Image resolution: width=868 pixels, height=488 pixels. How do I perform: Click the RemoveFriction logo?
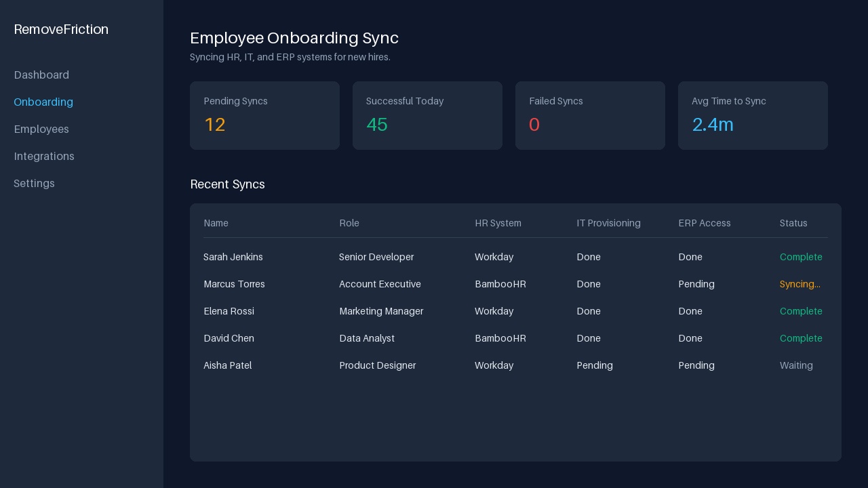point(61,30)
